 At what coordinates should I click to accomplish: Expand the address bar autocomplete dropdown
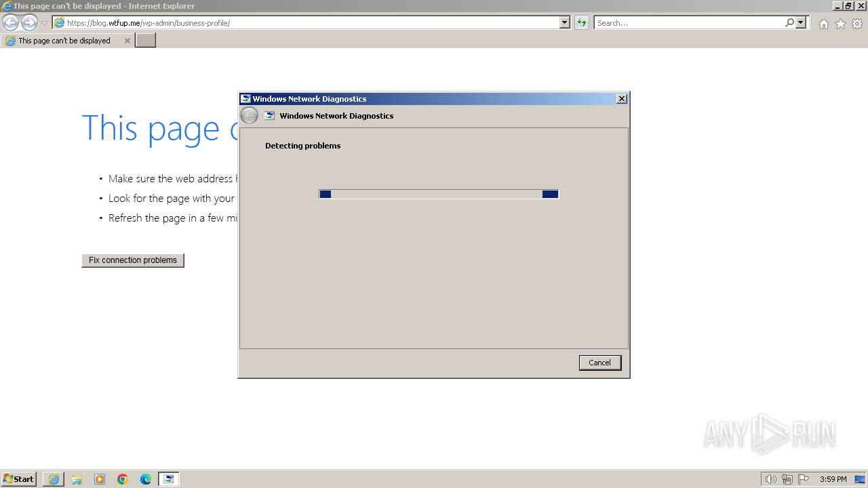pos(565,23)
